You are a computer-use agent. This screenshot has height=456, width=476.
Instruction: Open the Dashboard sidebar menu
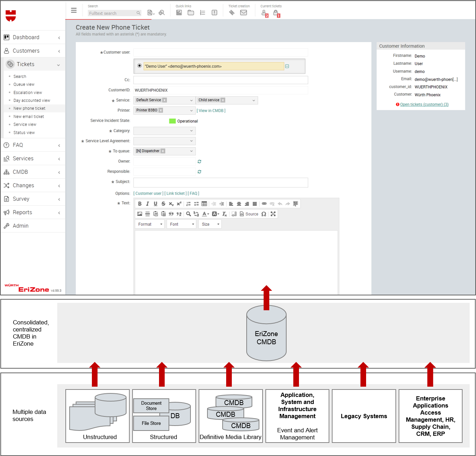33,37
